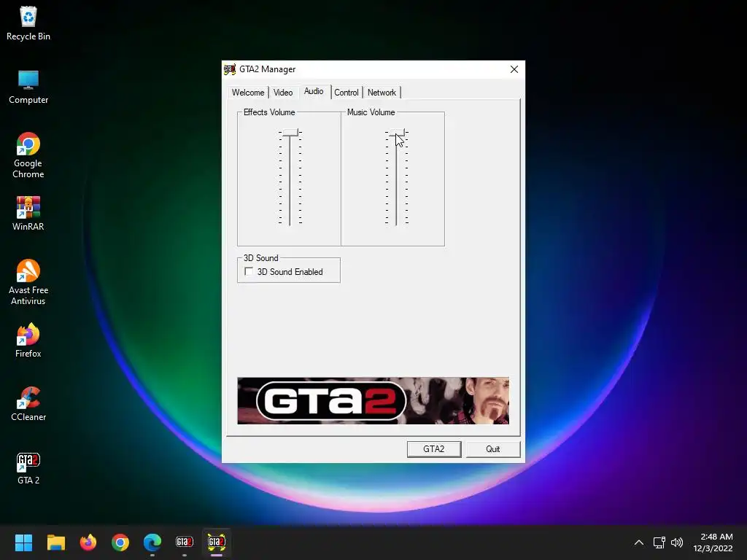Select the CCleaner desktop shortcut

point(28,404)
